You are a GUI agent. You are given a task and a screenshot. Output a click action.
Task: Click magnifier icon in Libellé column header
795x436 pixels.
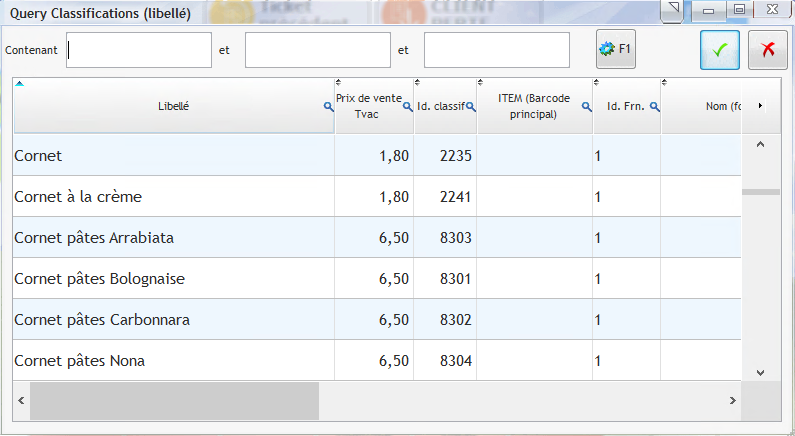(x=328, y=106)
